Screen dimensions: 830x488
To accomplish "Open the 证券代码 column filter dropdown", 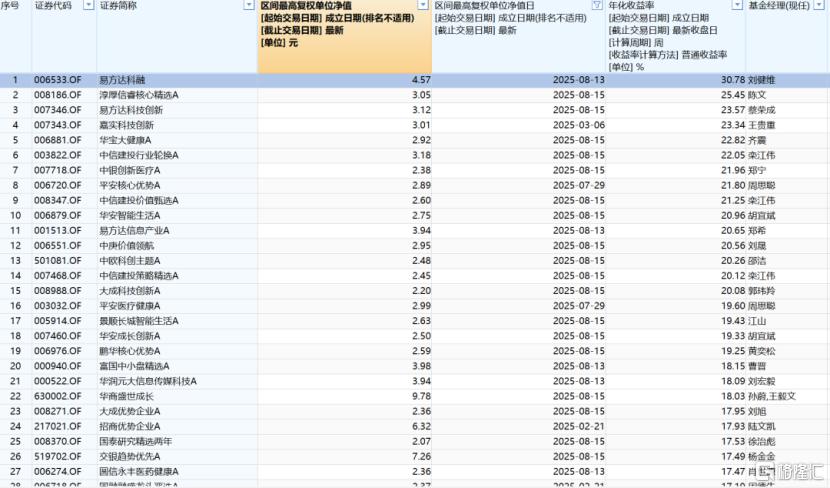I will click(89, 5).
